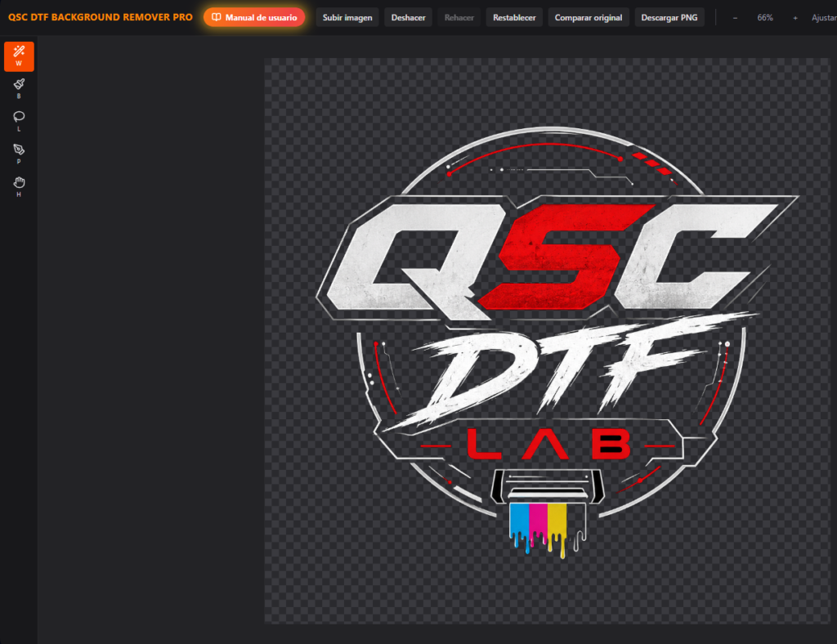Click the Rehacer redo button
This screenshot has width=837, height=644.
(x=459, y=18)
